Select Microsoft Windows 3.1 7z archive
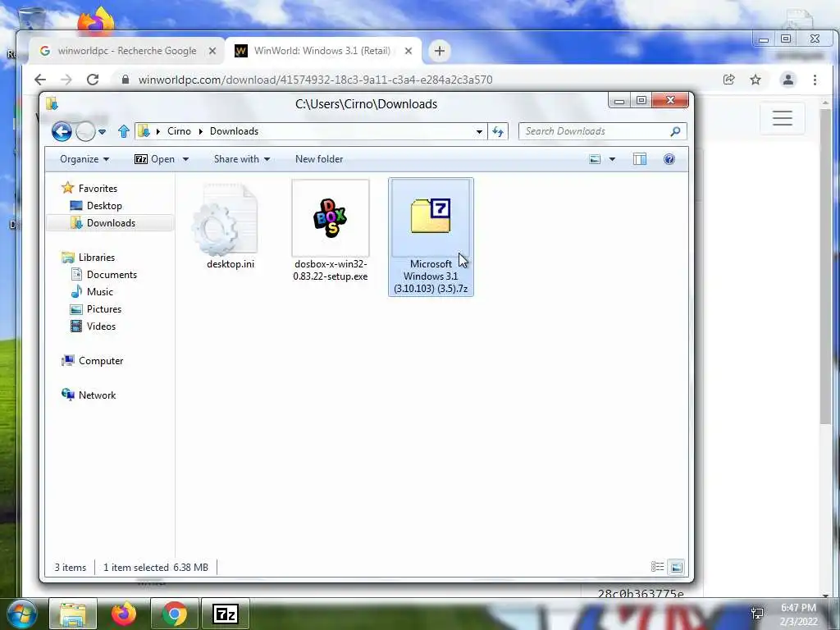The height and width of the screenshot is (630, 840). click(431, 237)
